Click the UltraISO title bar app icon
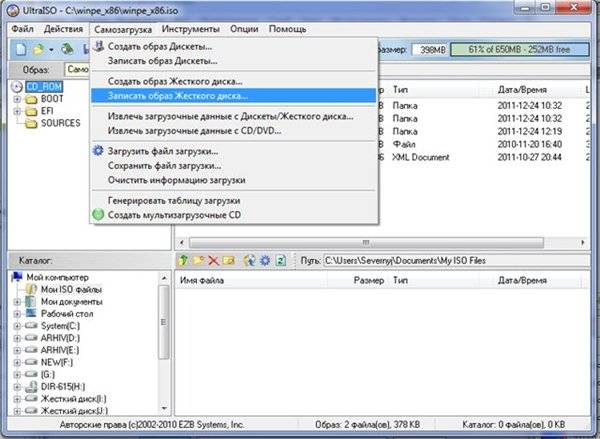Screen dimensions: 600x439 pyautogui.click(x=13, y=10)
